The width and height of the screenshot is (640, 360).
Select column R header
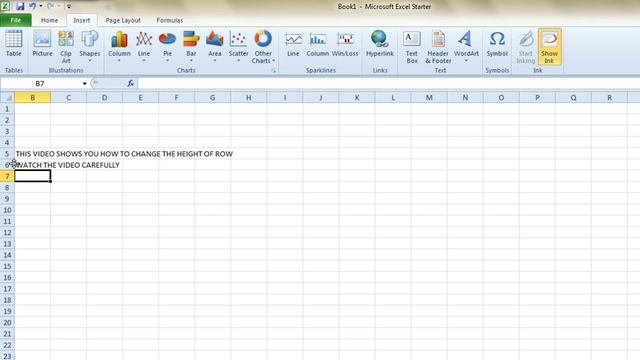(x=609, y=98)
